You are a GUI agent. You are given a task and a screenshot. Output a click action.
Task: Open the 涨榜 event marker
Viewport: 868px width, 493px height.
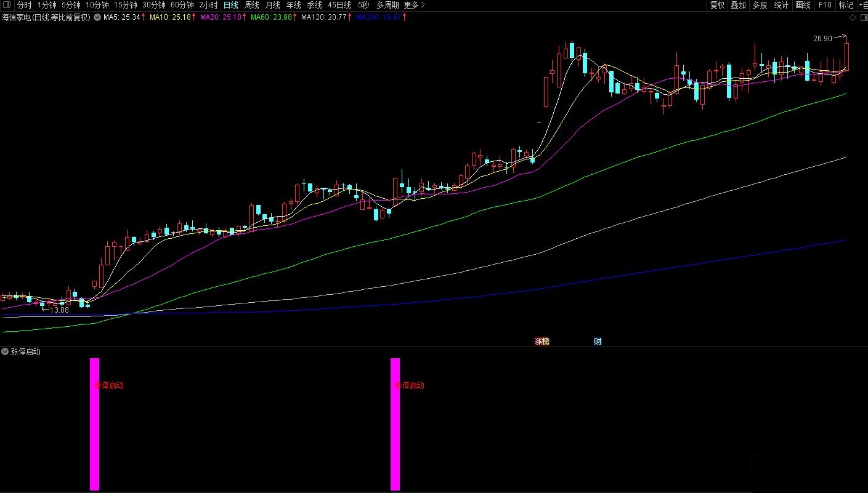pyautogui.click(x=541, y=341)
